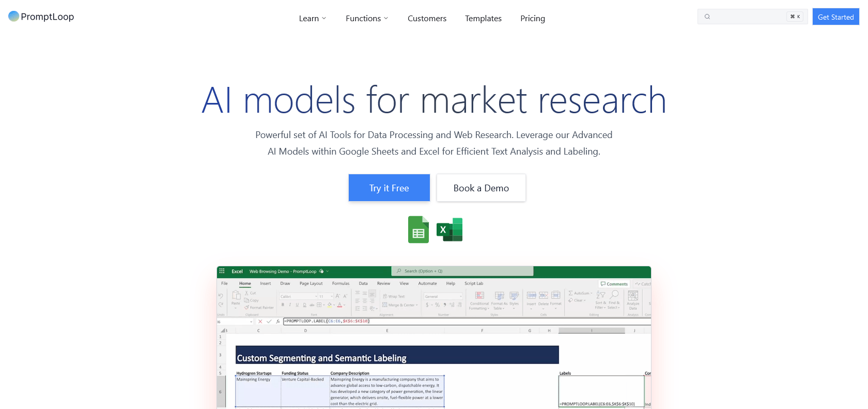The image size is (868, 409).
Task: Click the red cancel X by formula bar
Action: pos(260,321)
